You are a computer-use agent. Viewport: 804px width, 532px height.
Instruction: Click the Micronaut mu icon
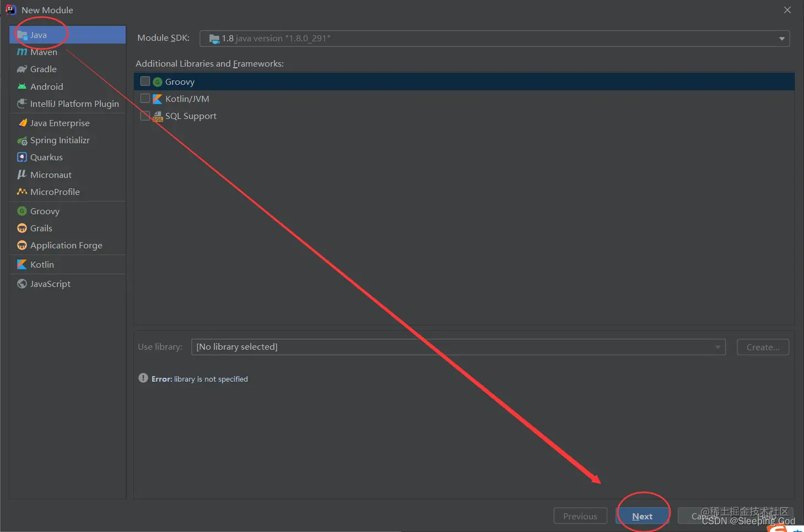[22, 175]
